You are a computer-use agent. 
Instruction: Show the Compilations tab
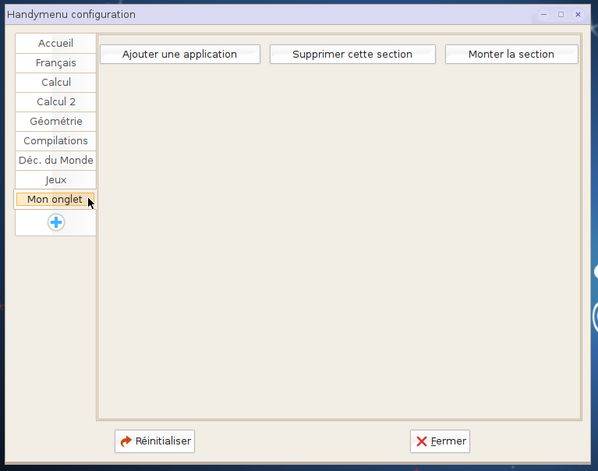pos(56,141)
